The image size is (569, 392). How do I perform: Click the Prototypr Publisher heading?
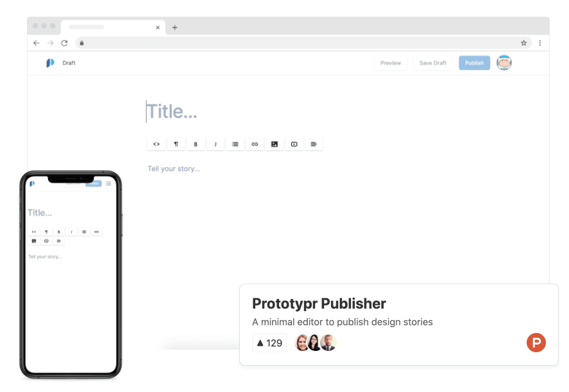pyautogui.click(x=319, y=304)
